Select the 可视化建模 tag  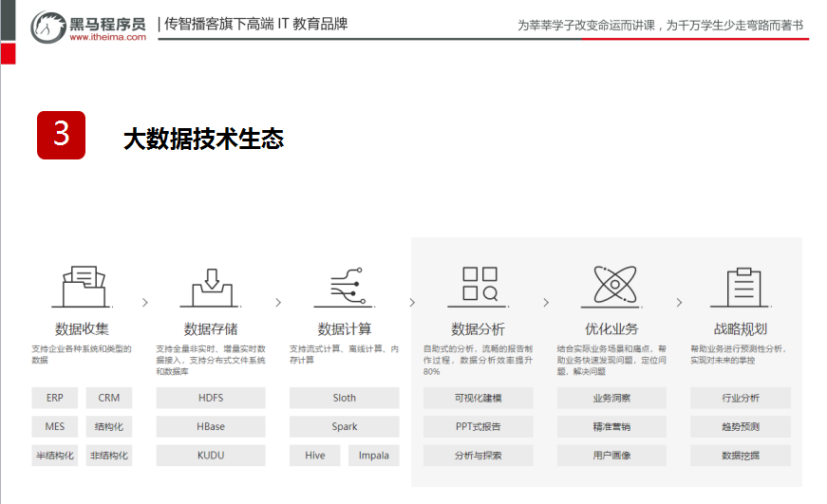coord(479,399)
